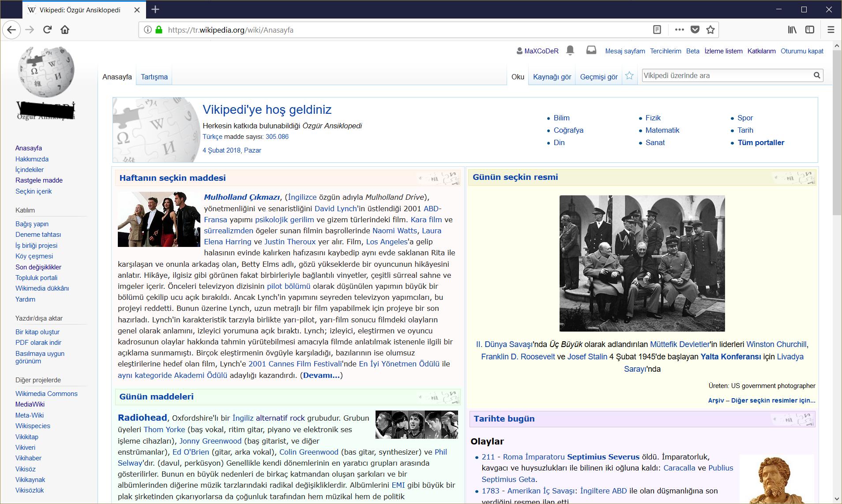Open the Library icon in the toolbar
Image resolution: width=842 pixels, height=504 pixels.
(x=792, y=30)
